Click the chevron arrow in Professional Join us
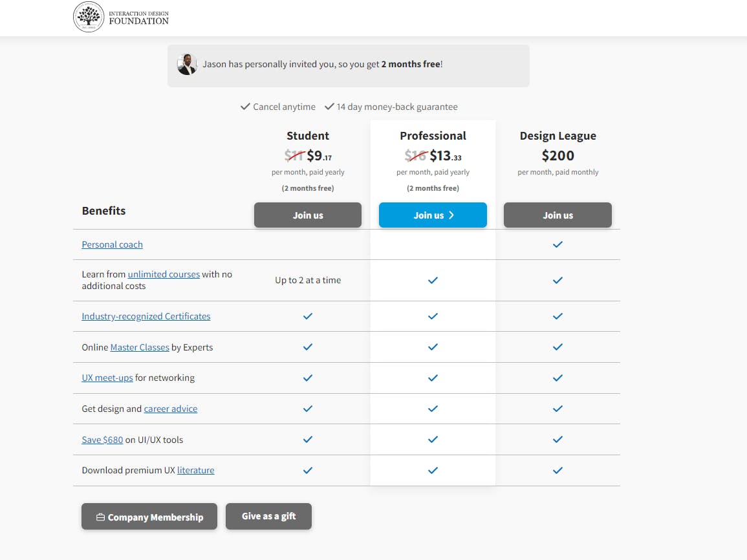The width and height of the screenshot is (747, 560). click(x=451, y=215)
